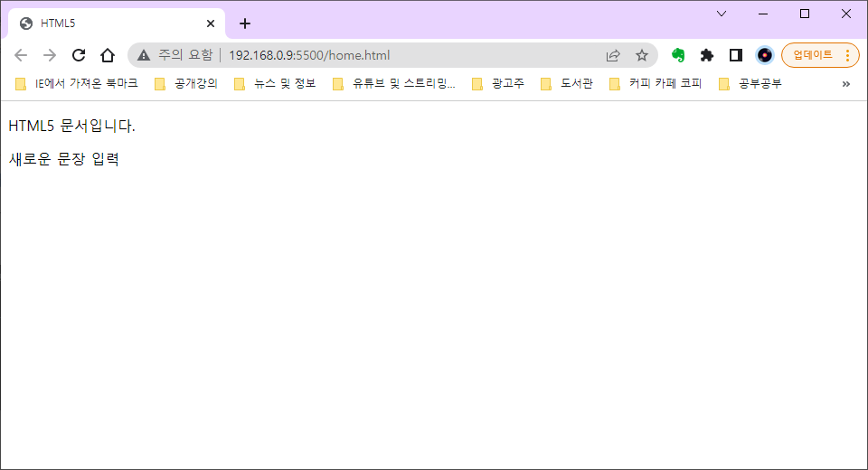Viewport: 868px width, 470px height.
Task: Reload the current page
Action: [x=79, y=55]
